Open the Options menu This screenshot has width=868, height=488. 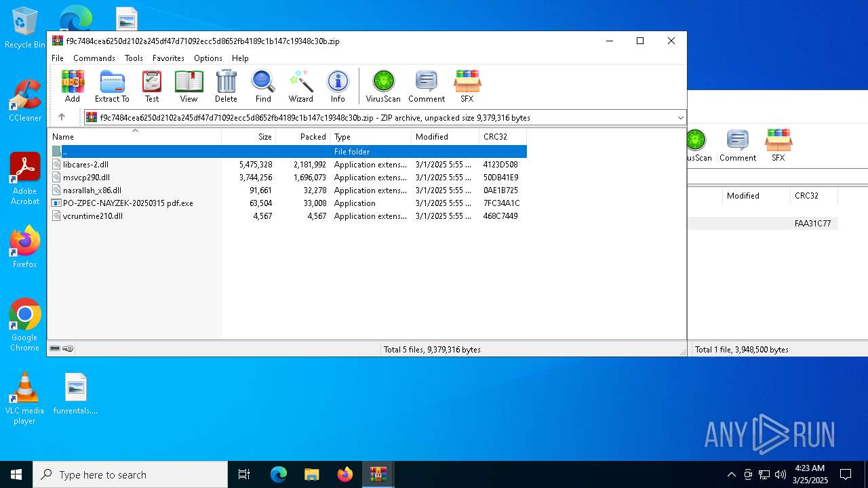208,58
